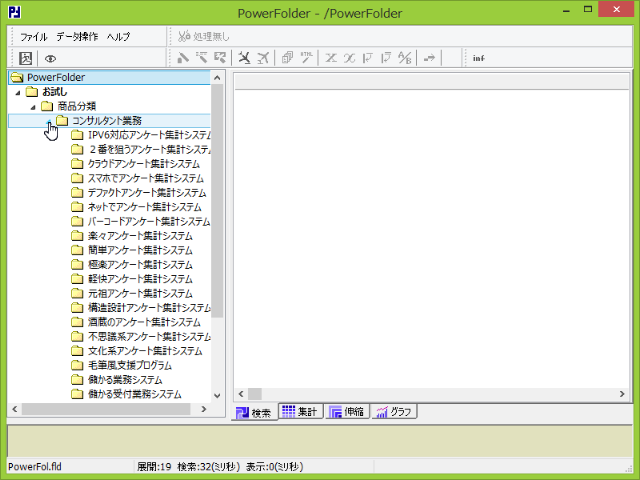The height and width of the screenshot is (480, 640).
Task: Switch to the グラフ tab
Action: point(394,411)
